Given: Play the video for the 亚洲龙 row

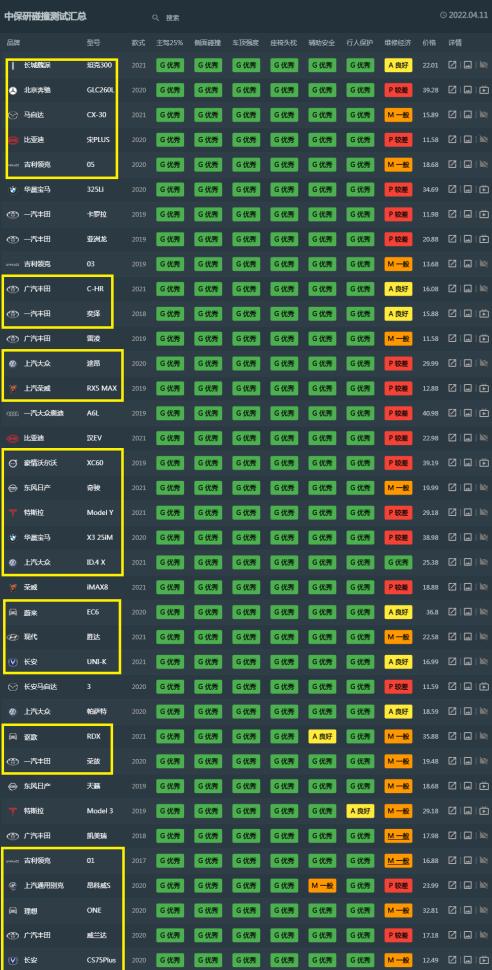Looking at the screenshot, I should (x=484, y=239).
